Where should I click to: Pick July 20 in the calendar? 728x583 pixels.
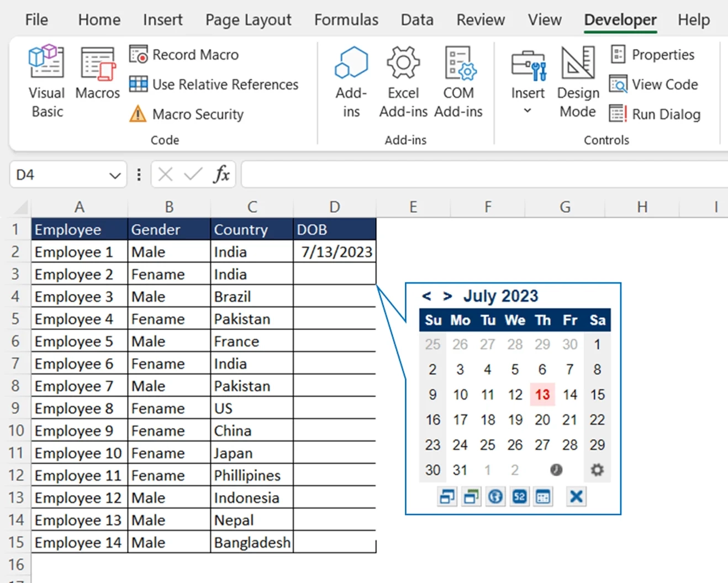pyautogui.click(x=542, y=420)
